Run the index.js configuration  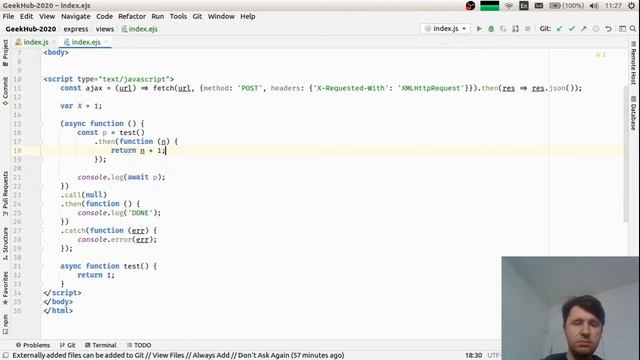(x=479, y=29)
